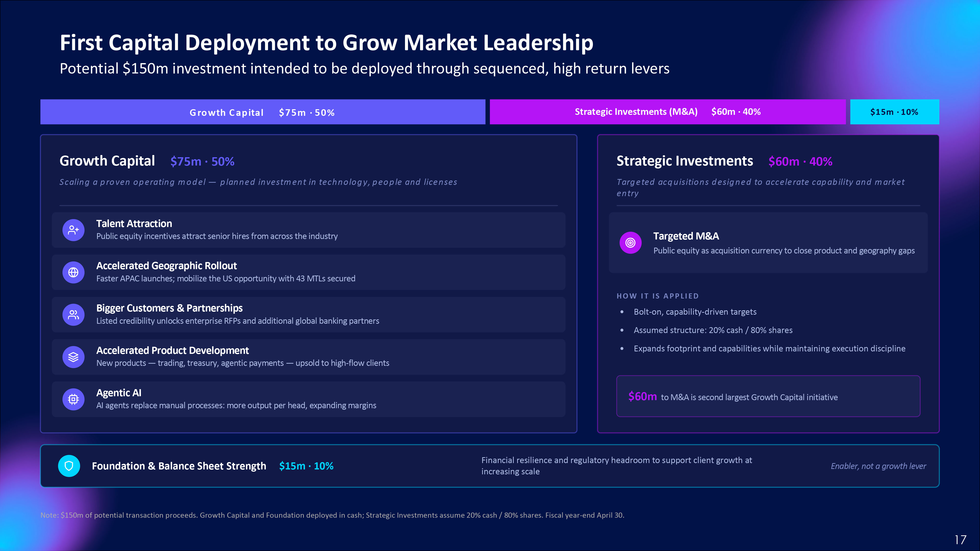Select the "New products — trading, treasury" description
Image resolution: width=980 pixels, height=551 pixels.
tap(243, 363)
